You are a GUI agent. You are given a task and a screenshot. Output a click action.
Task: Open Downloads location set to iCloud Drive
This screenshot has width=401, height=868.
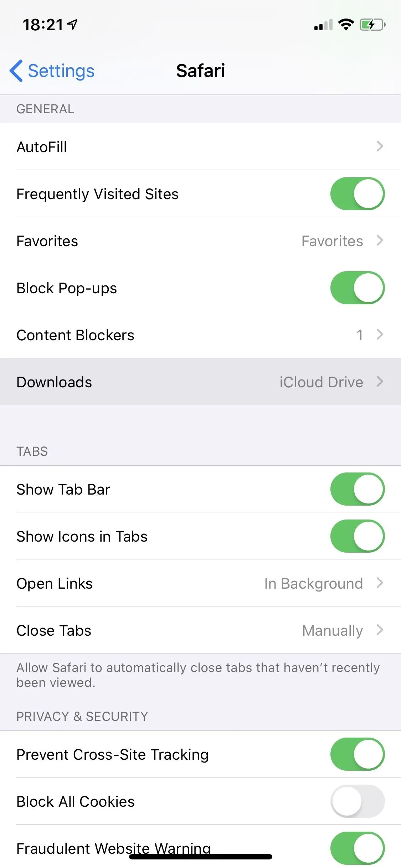[200, 382]
